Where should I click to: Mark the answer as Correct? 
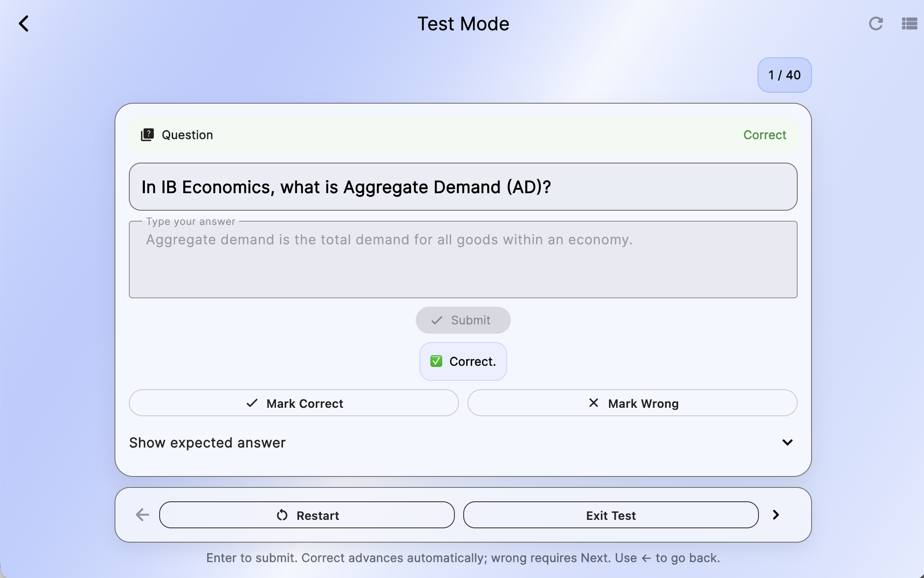[x=294, y=403]
